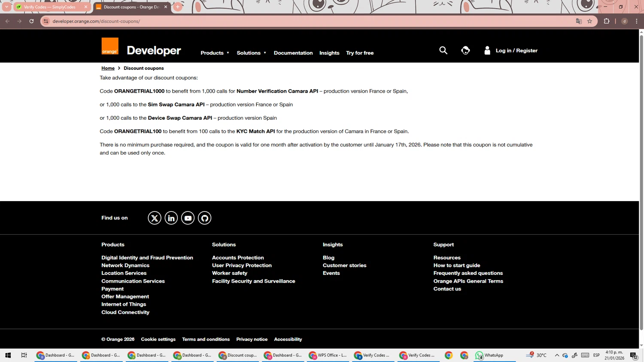Open the Payment footer link

(112, 289)
